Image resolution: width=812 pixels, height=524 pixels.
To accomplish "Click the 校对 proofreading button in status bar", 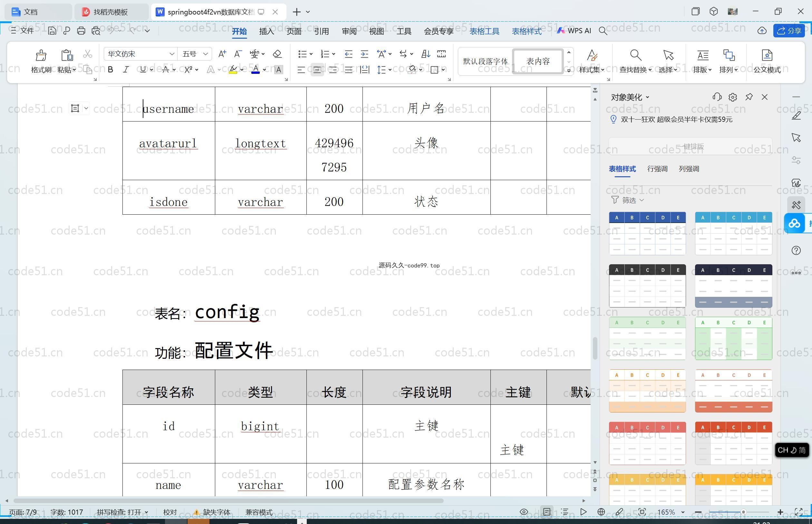I will pyautogui.click(x=170, y=512).
